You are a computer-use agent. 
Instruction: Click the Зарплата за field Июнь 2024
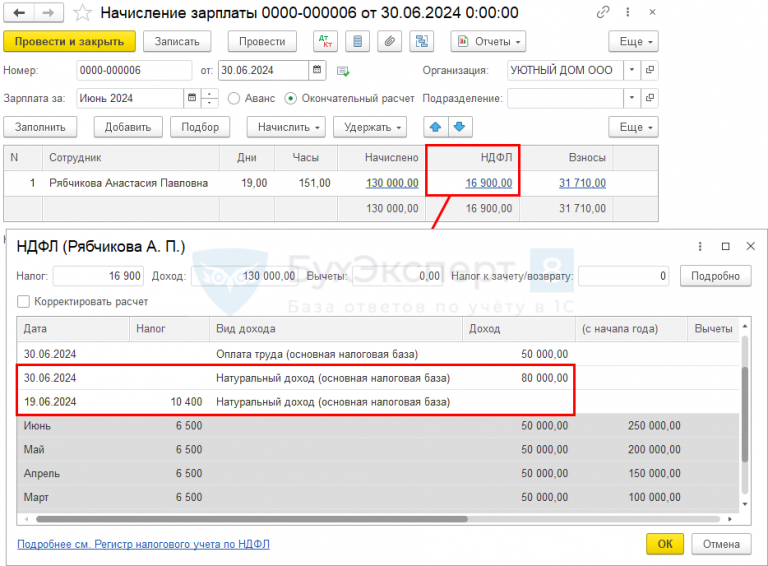(x=130, y=98)
